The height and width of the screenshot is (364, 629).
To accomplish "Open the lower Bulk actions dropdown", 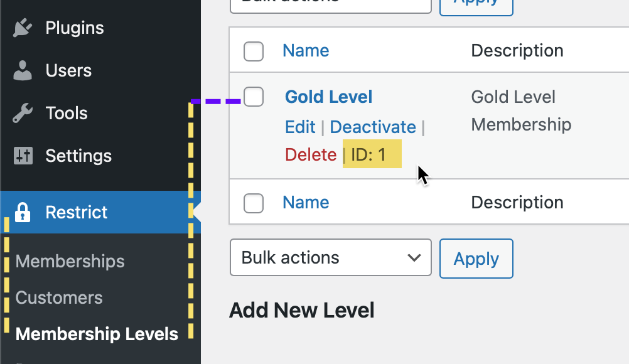I will (331, 257).
